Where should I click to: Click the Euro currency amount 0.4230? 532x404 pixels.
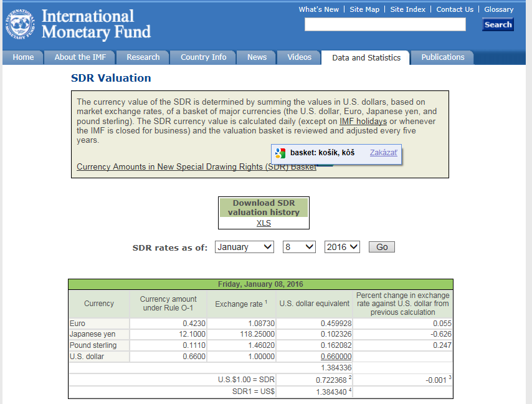tap(194, 324)
